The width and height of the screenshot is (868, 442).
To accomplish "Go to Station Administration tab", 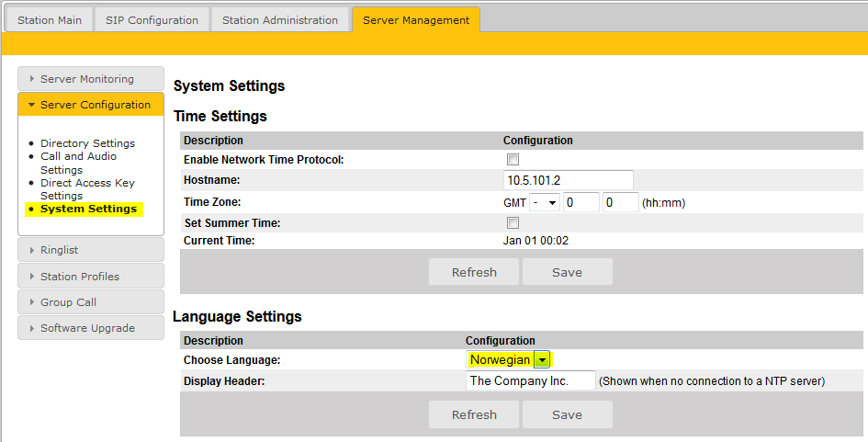I will pos(280,20).
